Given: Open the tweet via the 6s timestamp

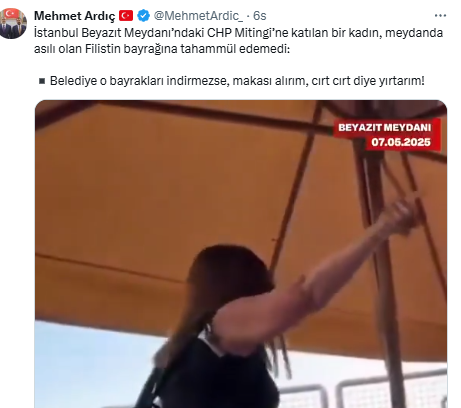Looking at the screenshot, I should (x=260, y=16).
